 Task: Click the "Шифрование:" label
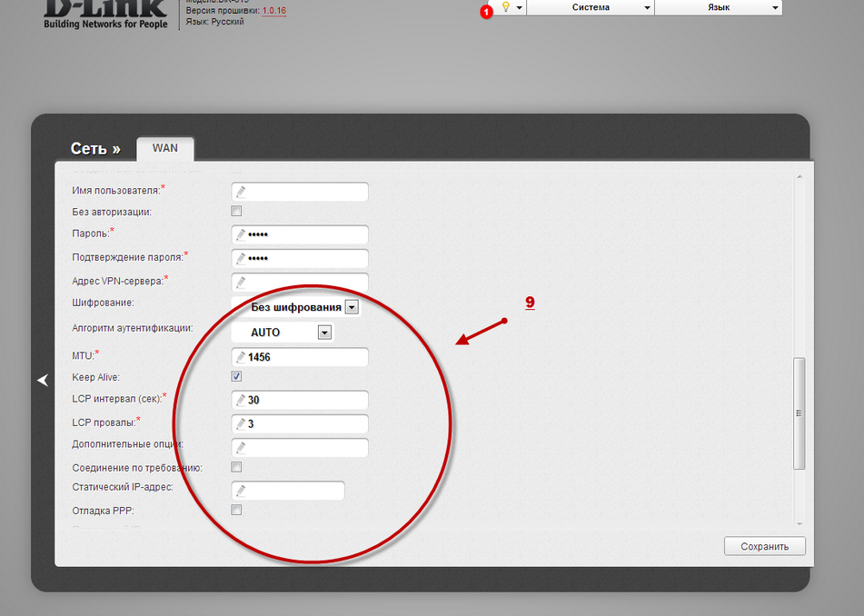click(x=103, y=303)
